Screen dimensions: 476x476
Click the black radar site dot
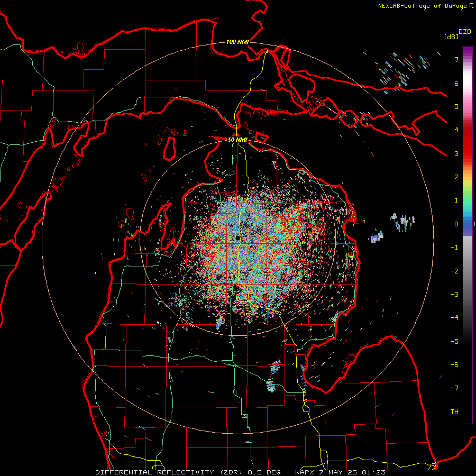pyautogui.click(x=237, y=237)
